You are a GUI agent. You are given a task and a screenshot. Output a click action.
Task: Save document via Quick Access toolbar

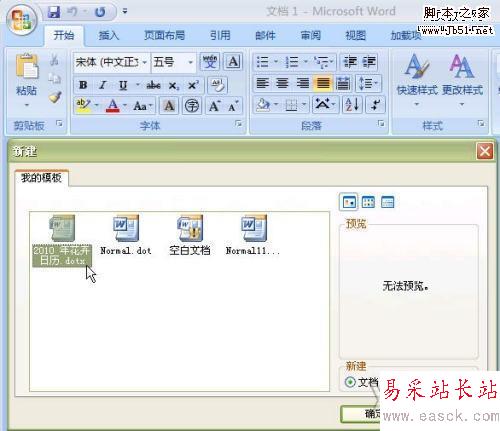coord(54,12)
